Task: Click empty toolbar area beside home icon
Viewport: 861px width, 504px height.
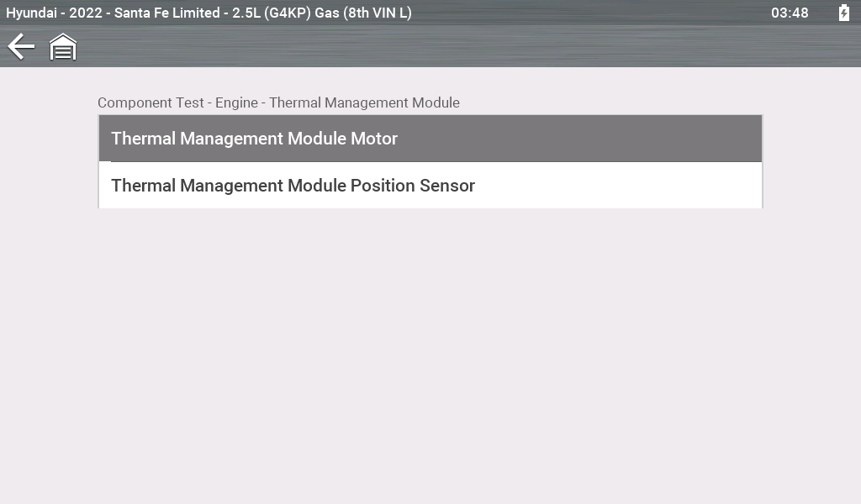Action: pyautogui.click(x=420, y=47)
